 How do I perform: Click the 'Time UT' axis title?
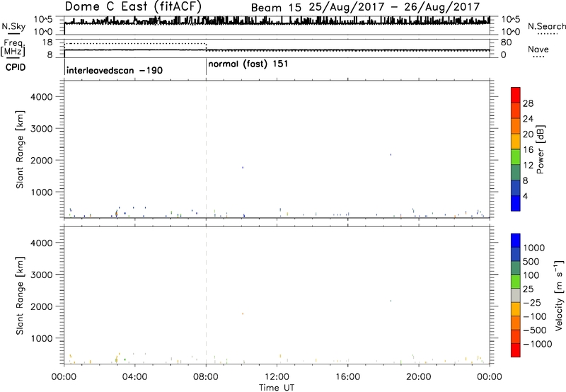277,388
